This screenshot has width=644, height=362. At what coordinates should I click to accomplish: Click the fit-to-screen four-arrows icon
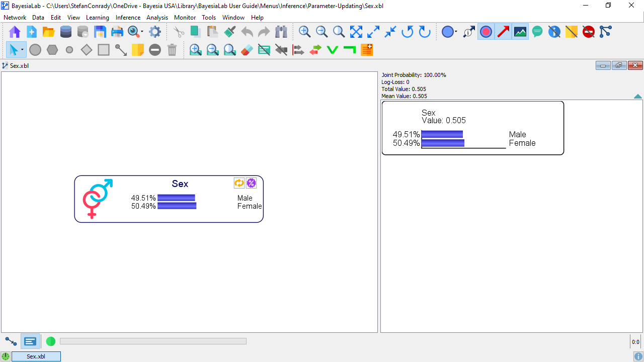tap(356, 32)
